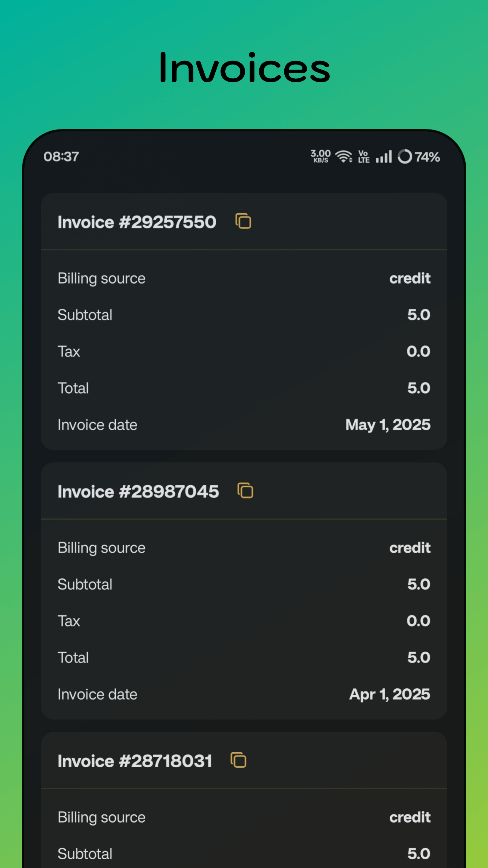488x868 pixels.
Task: Tap the Apr 1, 2025 invoice date
Action: click(x=389, y=694)
